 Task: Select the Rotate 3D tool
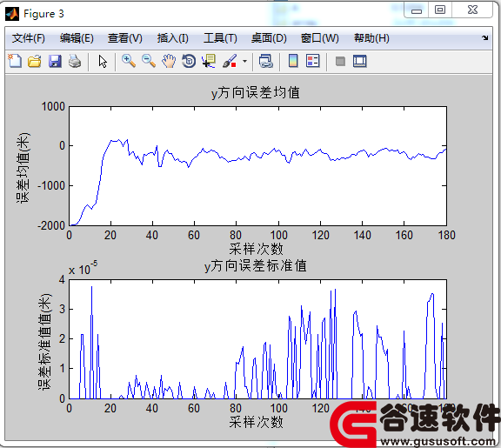[189, 61]
